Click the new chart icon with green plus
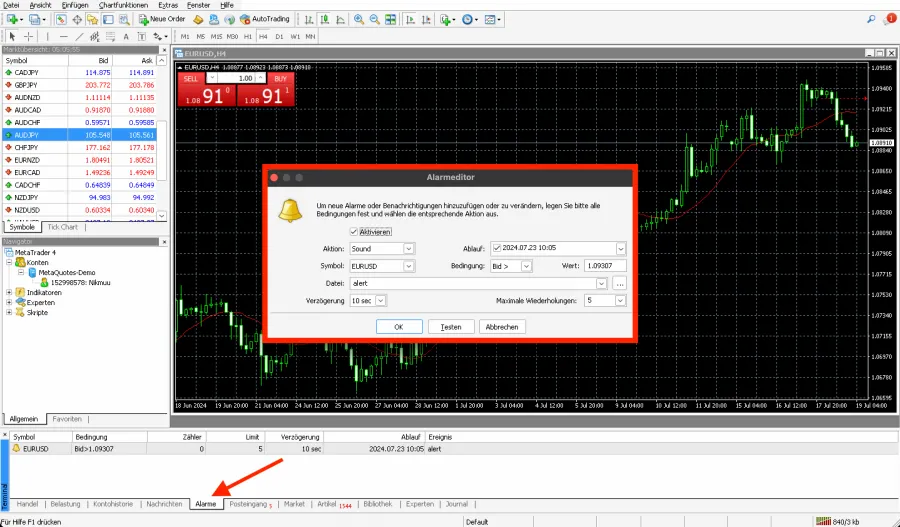 tap(12, 20)
